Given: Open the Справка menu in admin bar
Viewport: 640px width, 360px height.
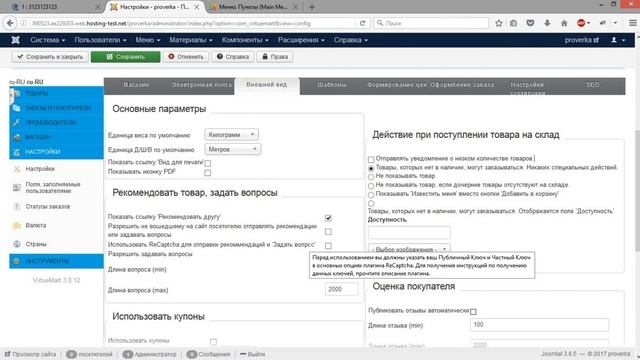Looking at the screenshot, I should (x=351, y=40).
